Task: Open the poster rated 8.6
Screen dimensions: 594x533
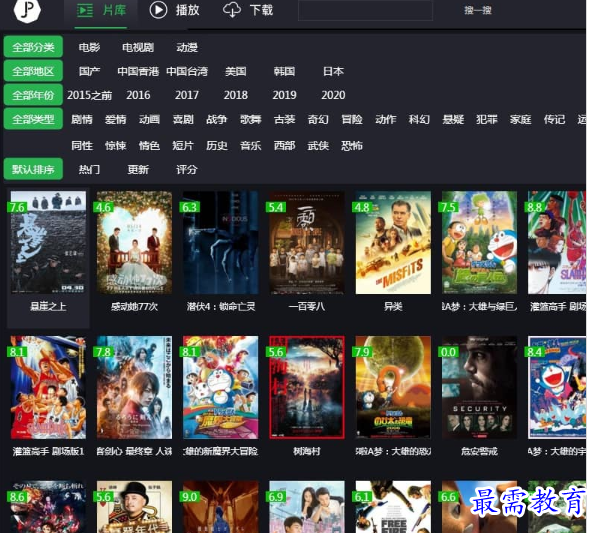Action: 48,507
